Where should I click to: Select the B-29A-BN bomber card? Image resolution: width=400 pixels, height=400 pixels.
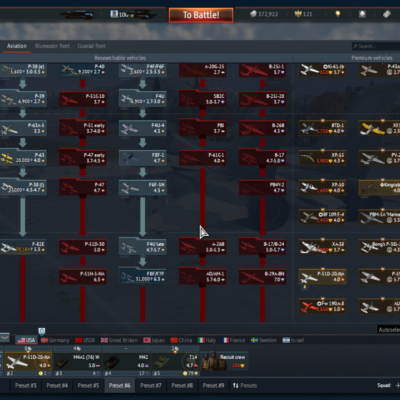tap(263, 276)
